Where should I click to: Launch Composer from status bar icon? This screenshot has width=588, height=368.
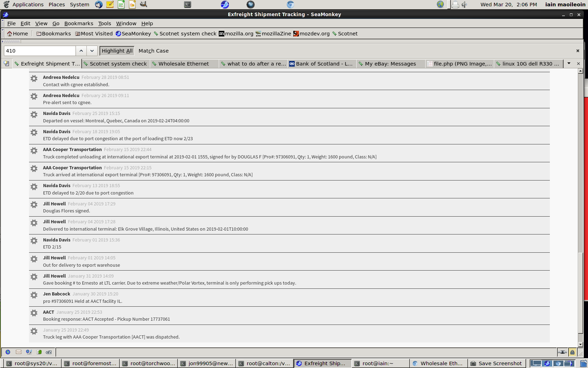pyautogui.click(x=29, y=352)
